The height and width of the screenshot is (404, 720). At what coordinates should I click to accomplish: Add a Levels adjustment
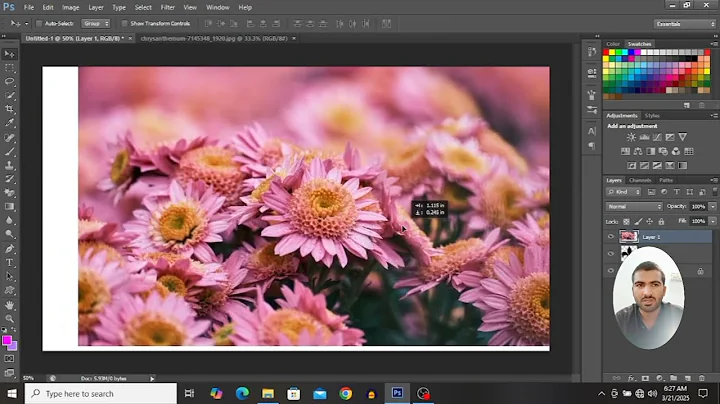tap(644, 137)
